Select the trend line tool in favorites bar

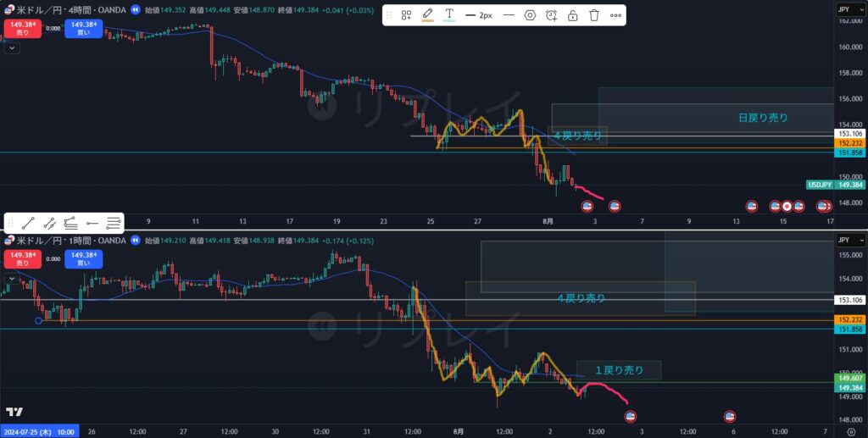[29, 223]
